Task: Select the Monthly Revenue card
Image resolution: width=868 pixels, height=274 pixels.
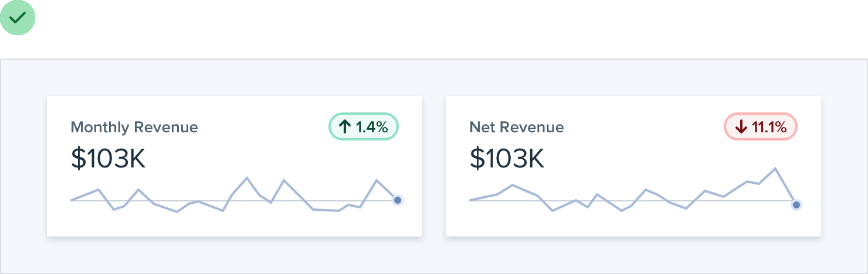Action: 235,222
